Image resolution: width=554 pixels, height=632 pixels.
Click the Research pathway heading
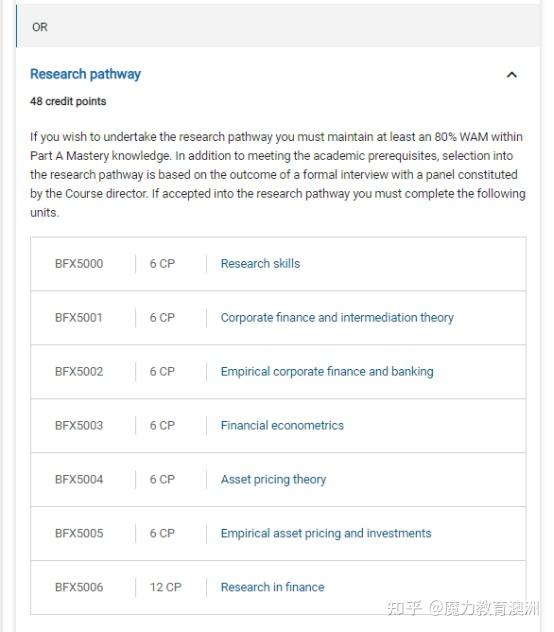(x=85, y=74)
